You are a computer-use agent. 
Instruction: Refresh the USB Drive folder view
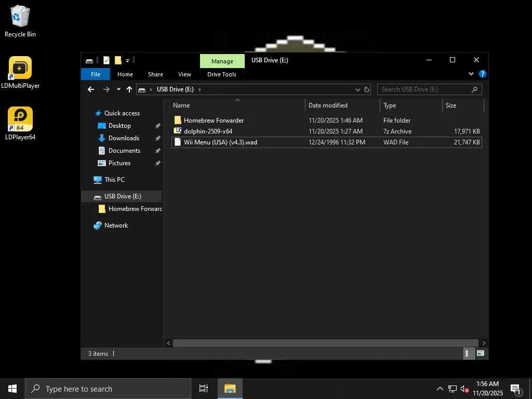[x=366, y=89]
